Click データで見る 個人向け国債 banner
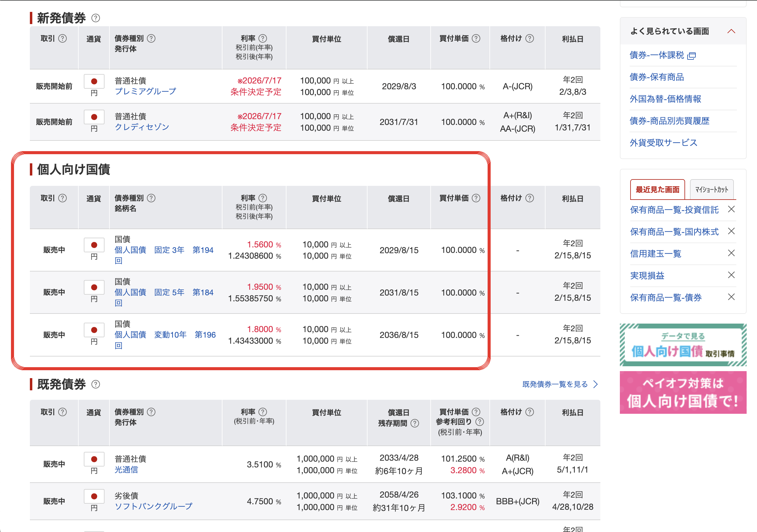Viewport: 757px width, 532px height. [683, 345]
